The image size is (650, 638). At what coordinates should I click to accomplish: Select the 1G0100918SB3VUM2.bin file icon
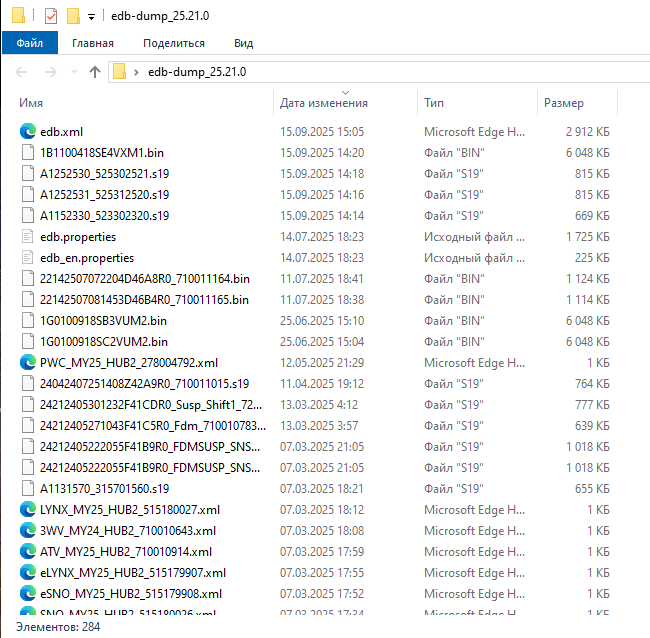pyautogui.click(x=28, y=320)
